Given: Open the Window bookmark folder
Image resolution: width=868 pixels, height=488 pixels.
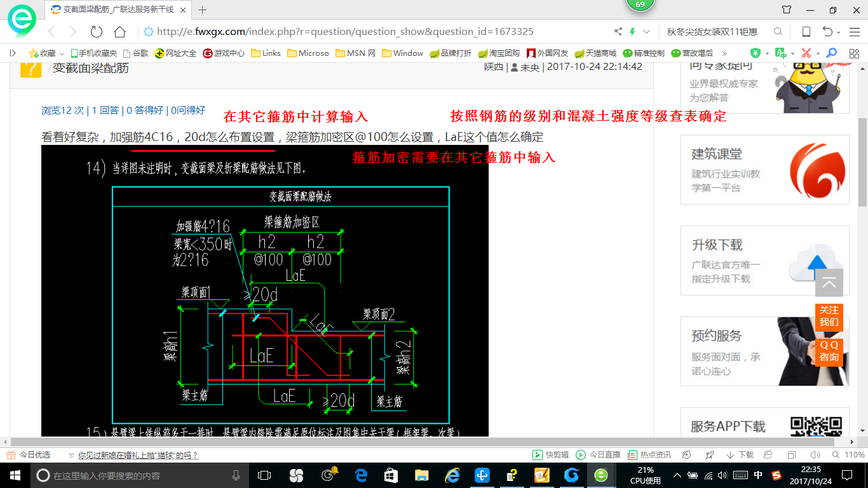Looking at the screenshot, I should [402, 53].
